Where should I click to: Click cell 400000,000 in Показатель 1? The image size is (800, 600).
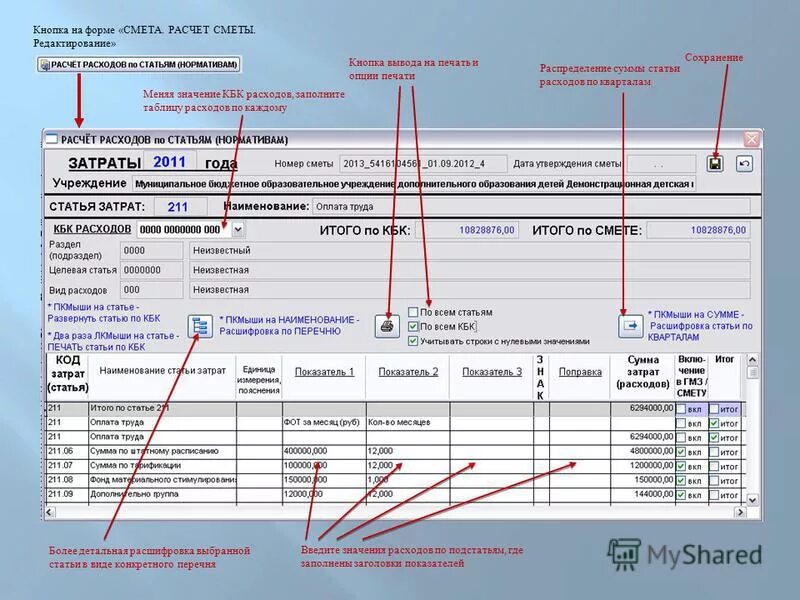click(x=324, y=451)
